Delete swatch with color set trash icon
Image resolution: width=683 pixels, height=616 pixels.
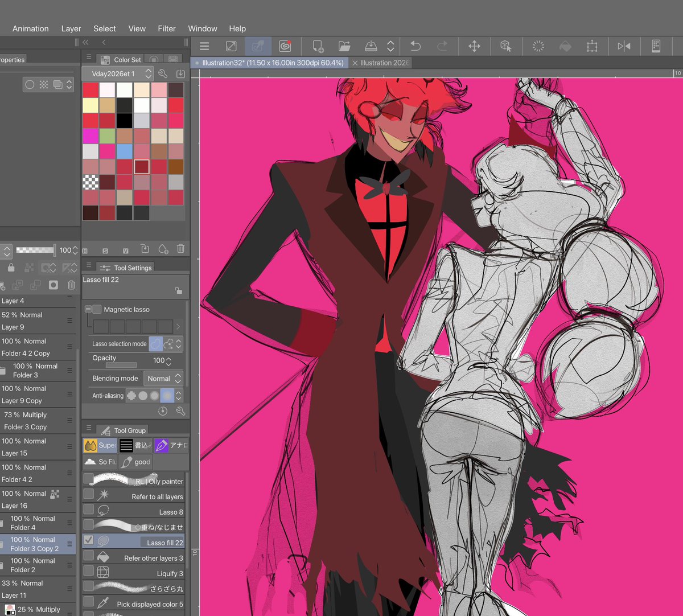[x=180, y=249]
